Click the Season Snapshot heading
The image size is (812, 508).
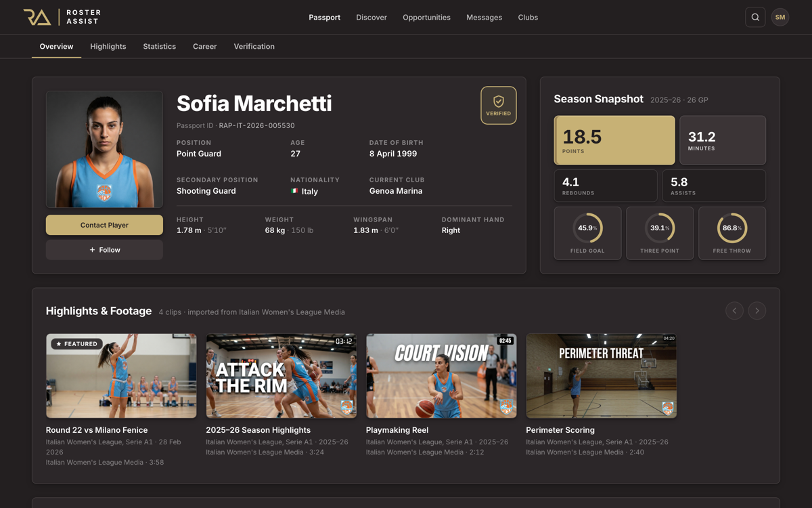[x=599, y=99]
